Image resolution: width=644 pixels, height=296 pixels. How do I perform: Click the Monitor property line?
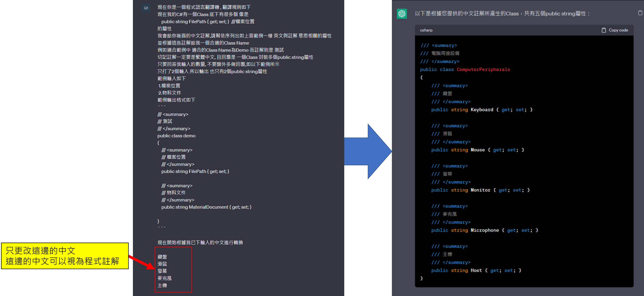pos(480,190)
